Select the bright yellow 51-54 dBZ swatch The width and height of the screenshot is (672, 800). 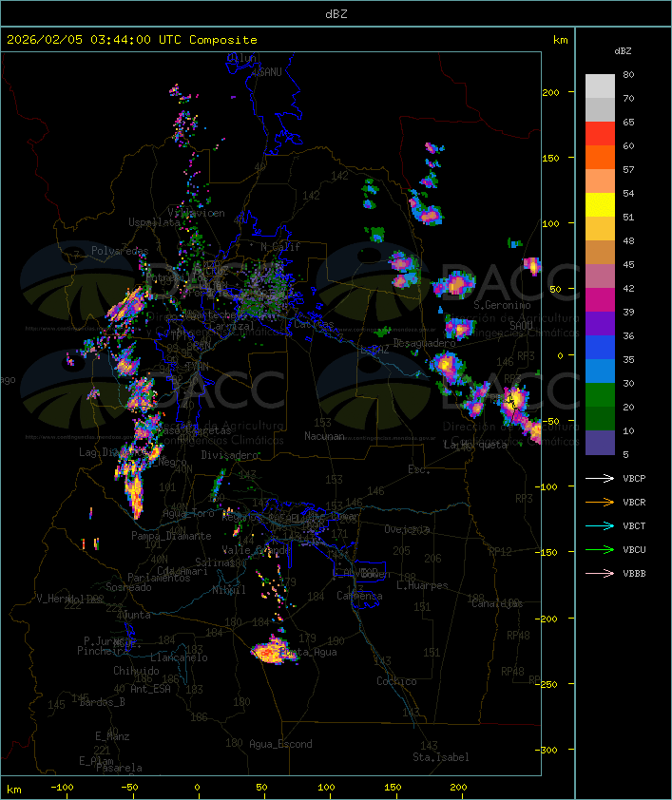[x=600, y=205]
